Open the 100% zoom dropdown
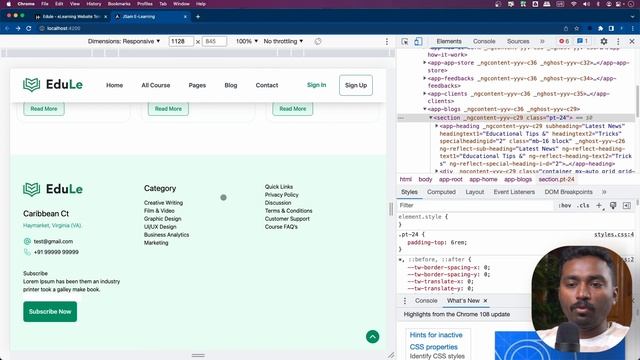This screenshot has height=360, width=640. point(247,41)
